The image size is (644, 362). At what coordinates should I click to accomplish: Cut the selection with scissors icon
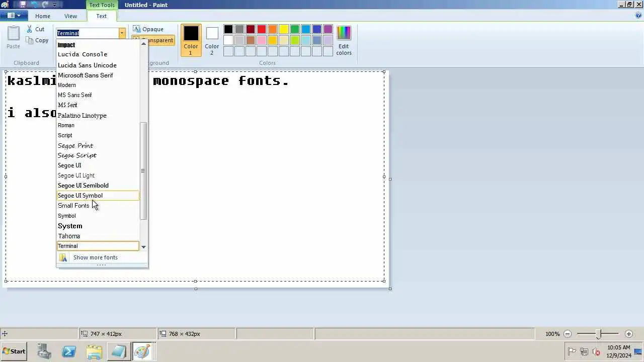pos(35,29)
